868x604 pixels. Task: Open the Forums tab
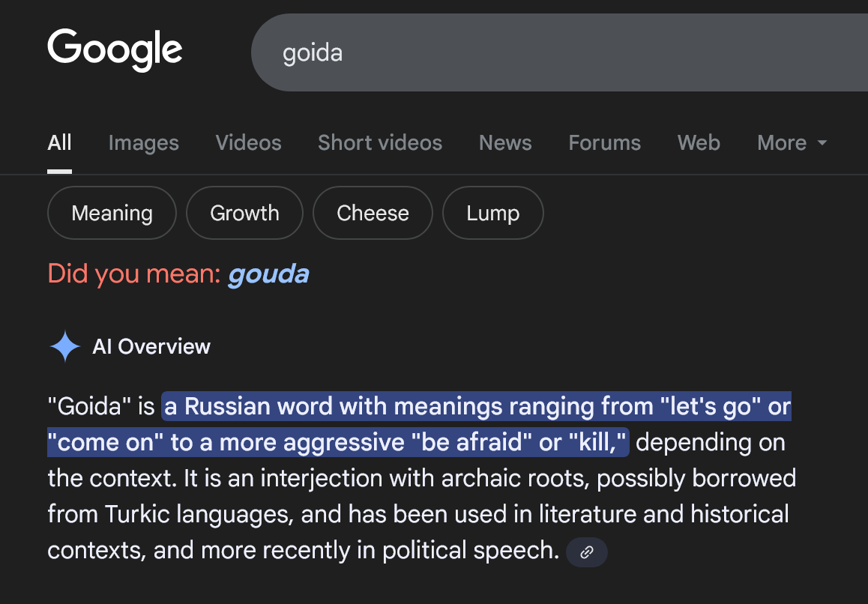[604, 143]
